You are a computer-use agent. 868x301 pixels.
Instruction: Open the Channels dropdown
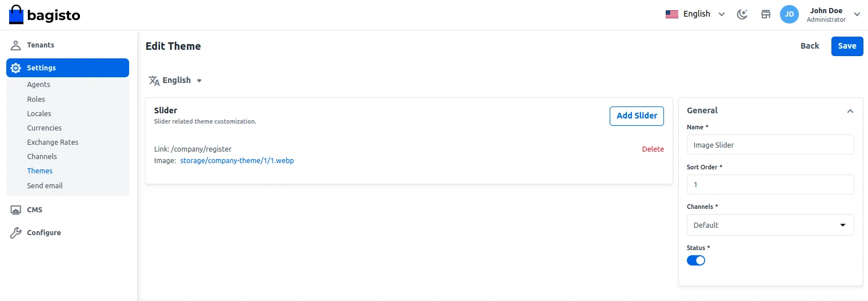(770, 225)
